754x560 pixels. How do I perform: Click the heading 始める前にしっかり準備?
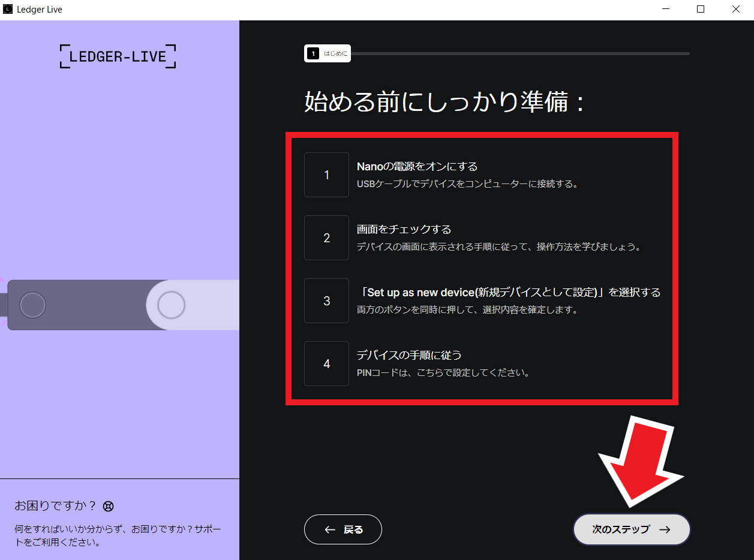click(444, 102)
